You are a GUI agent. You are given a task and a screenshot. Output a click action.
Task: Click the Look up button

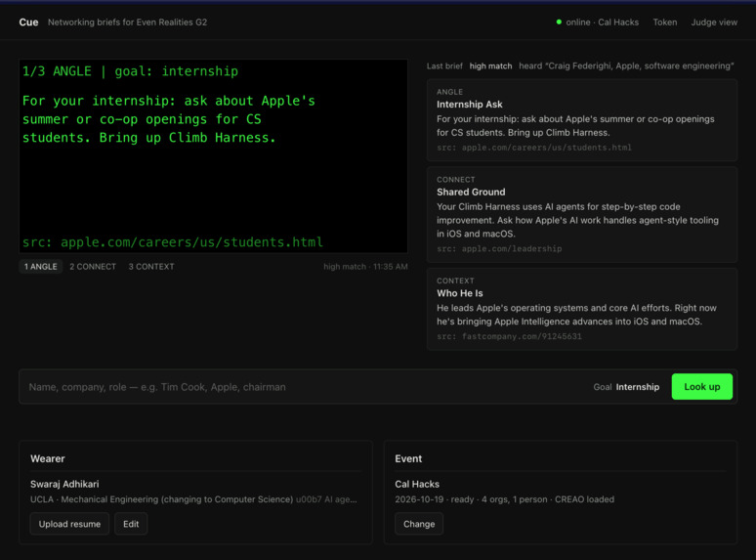coord(701,386)
